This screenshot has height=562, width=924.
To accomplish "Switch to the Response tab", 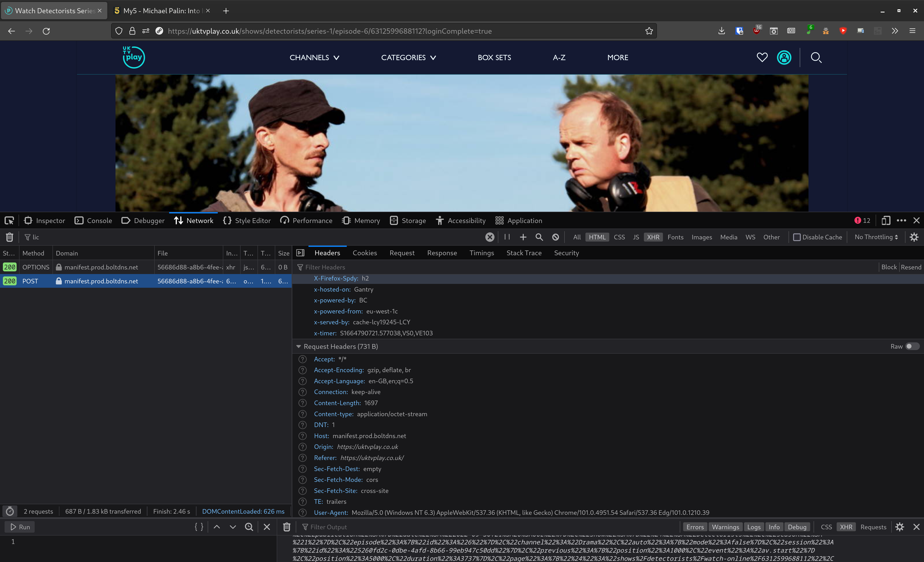I will (442, 253).
